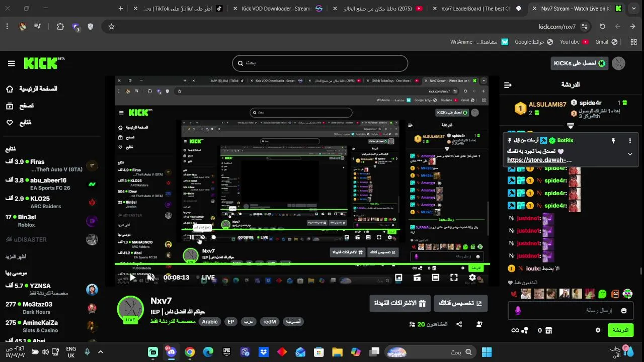Open the YouTube bookmark
The height and width of the screenshot is (362, 644).
point(574,42)
